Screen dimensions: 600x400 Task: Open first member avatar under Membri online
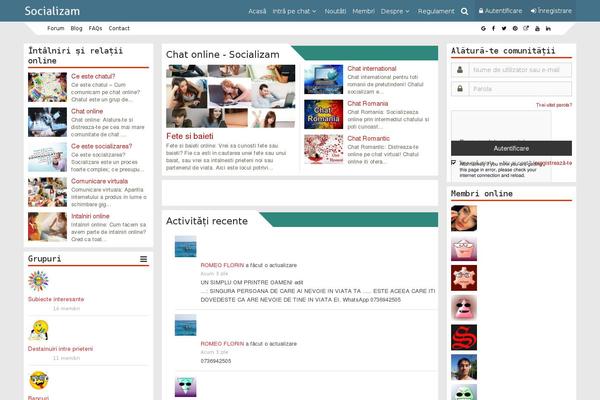click(x=464, y=218)
